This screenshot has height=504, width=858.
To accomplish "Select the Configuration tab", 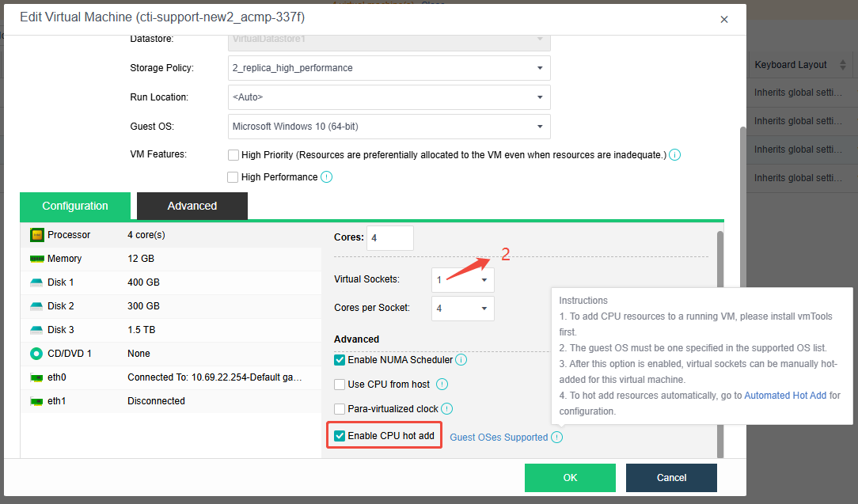I will (x=75, y=205).
